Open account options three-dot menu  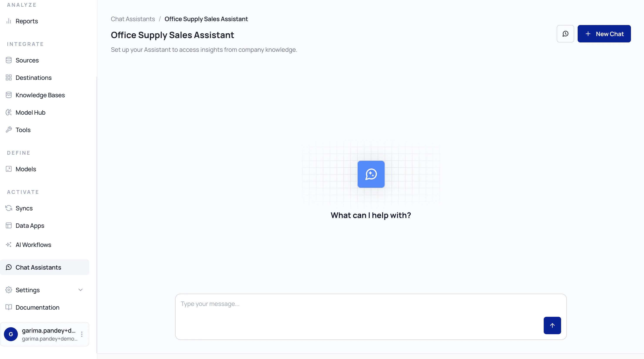click(x=82, y=334)
